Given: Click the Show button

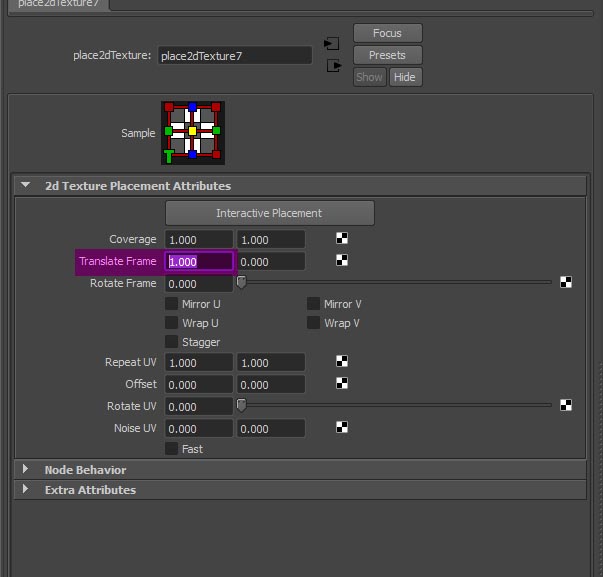Looking at the screenshot, I should [370, 77].
